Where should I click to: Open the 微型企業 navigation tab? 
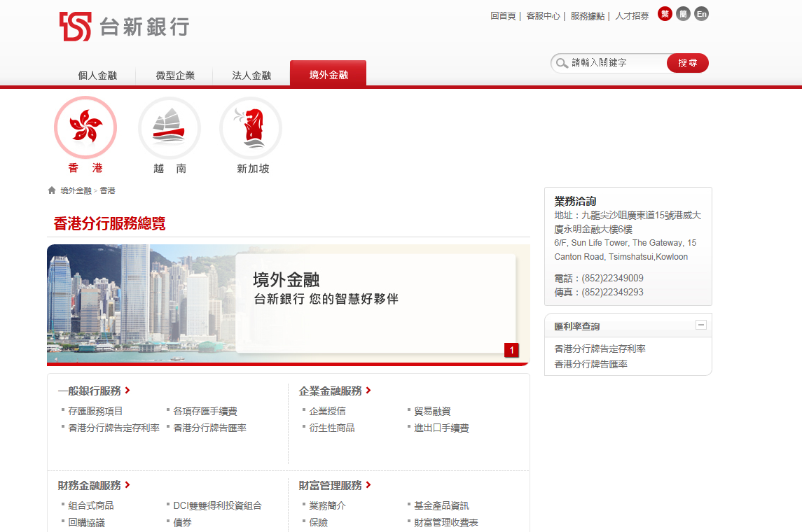pyautogui.click(x=175, y=76)
